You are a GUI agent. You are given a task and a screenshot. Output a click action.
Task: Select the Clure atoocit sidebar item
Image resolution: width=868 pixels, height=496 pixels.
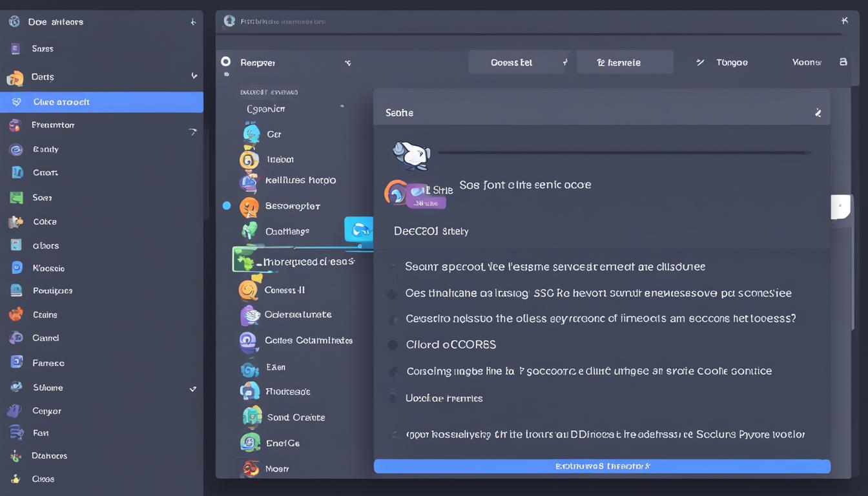click(101, 102)
